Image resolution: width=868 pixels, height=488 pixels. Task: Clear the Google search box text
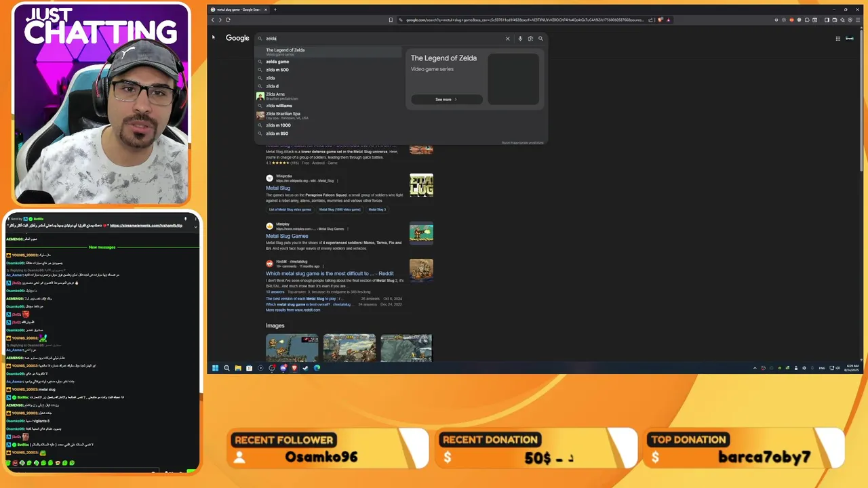507,39
